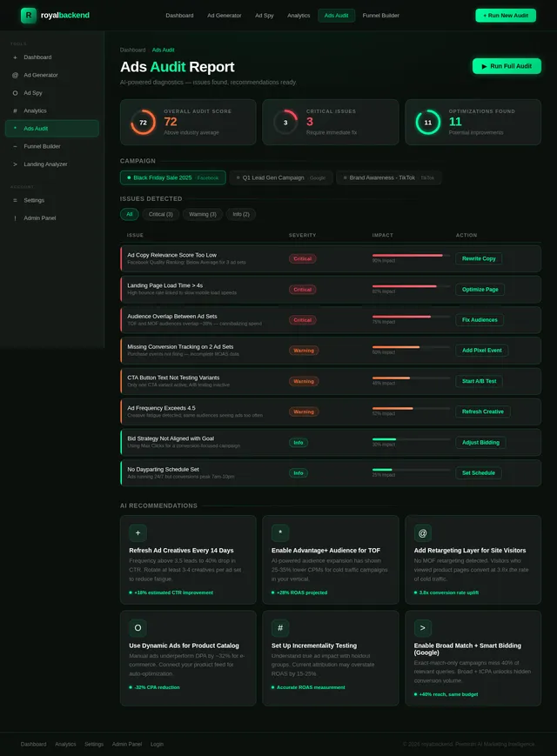
Task: Open Analytics in the top navigation
Action: (299, 16)
